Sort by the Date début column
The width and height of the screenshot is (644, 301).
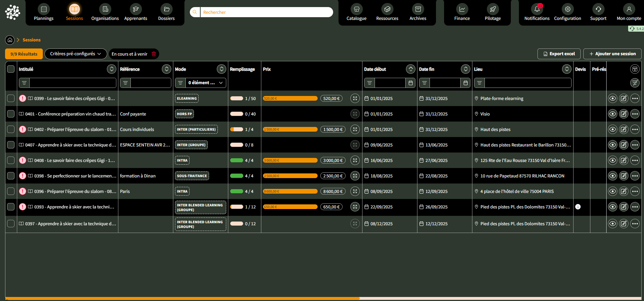[x=410, y=69]
